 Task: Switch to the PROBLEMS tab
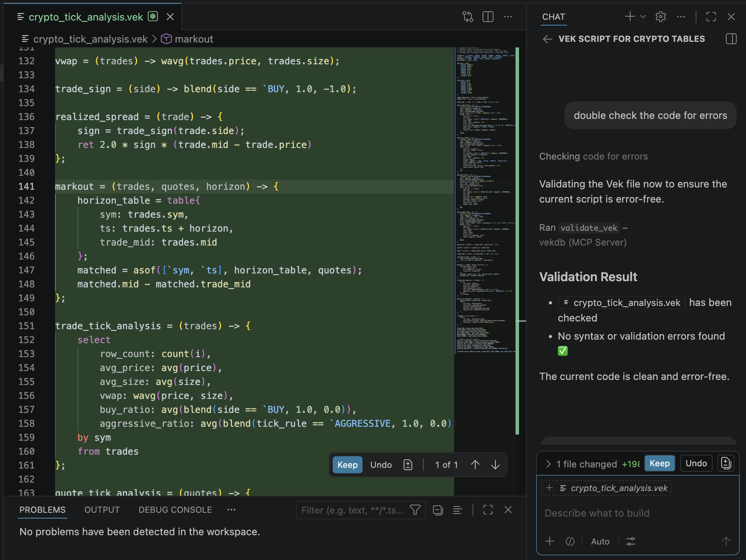[x=42, y=510]
